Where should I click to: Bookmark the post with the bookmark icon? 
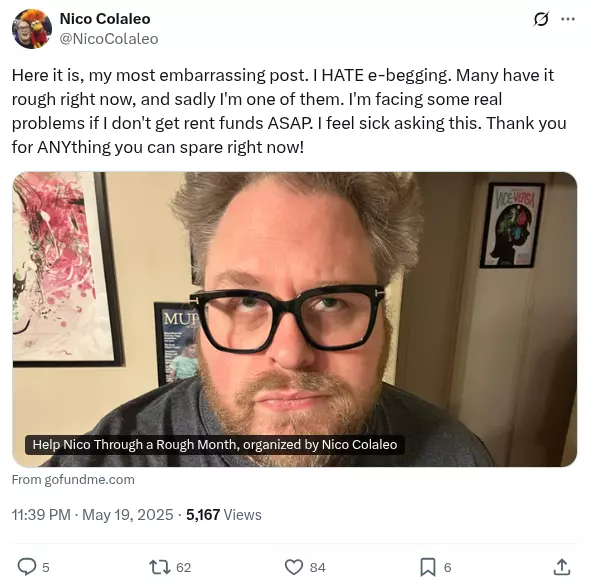[x=428, y=567]
